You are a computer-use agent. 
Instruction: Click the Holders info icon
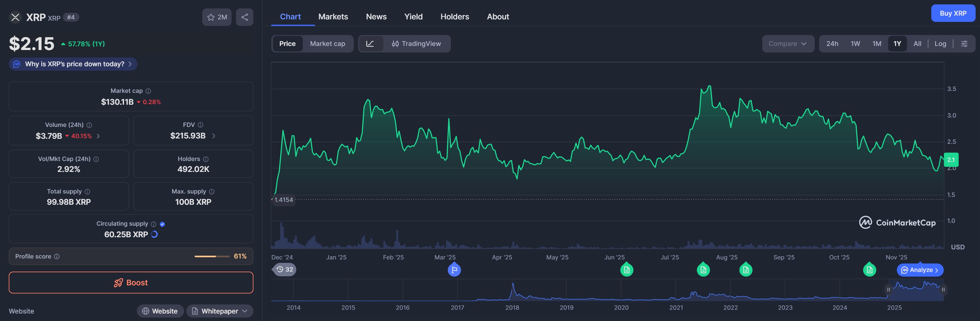(206, 159)
